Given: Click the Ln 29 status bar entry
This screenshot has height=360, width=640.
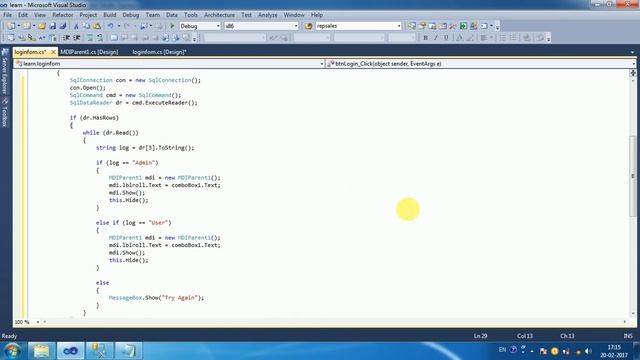Looking at the screenshot, I should pos(480,336).
